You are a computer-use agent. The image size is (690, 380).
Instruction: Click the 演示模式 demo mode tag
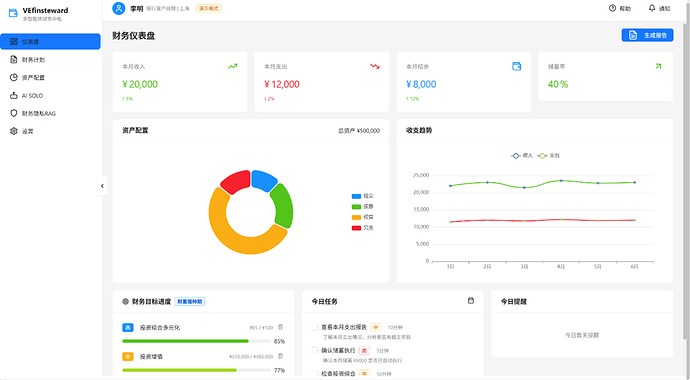click(209, 8)
